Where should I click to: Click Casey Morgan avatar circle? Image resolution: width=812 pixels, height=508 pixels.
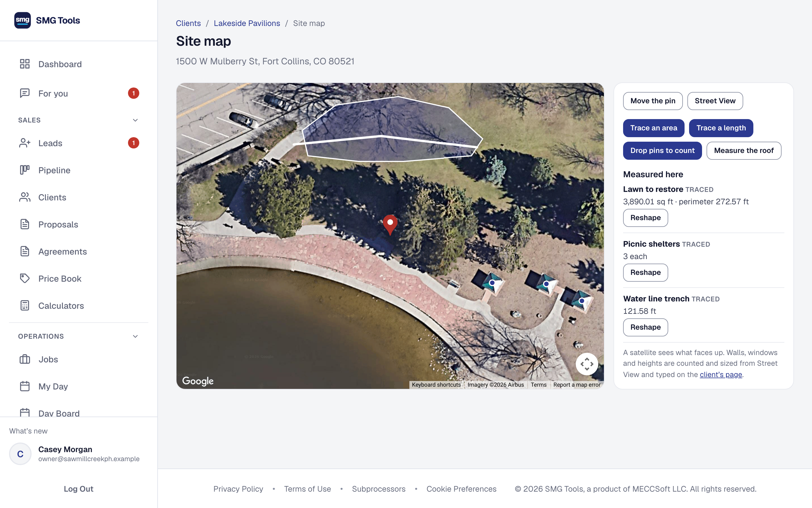tap(21, 454)
